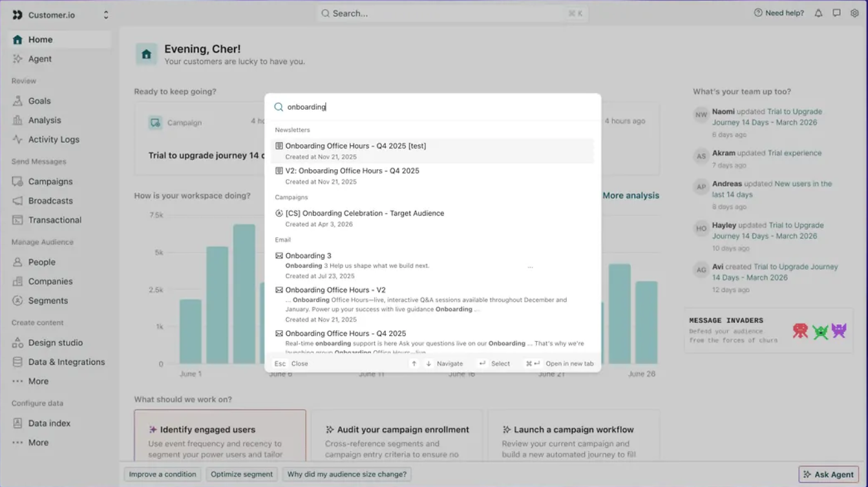Viewport: 868px width, 487px height.
Task: Click Why did my audience size change?
Action: coord(347,474)
